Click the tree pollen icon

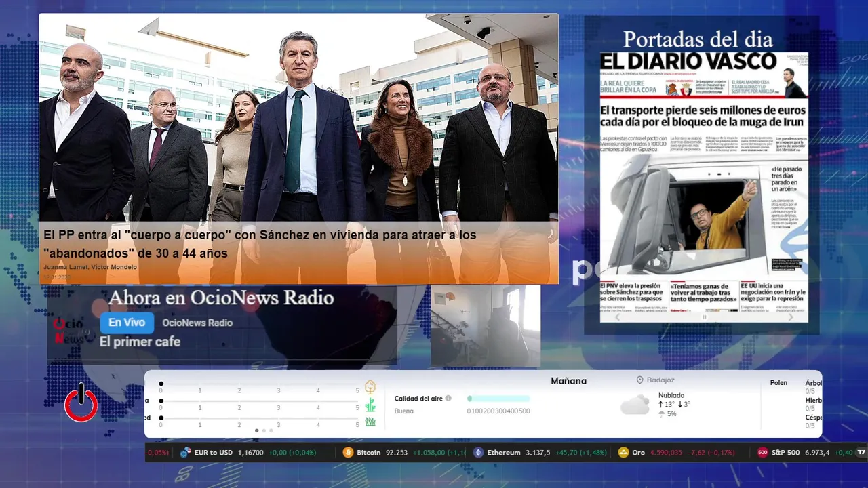point(370,387)
